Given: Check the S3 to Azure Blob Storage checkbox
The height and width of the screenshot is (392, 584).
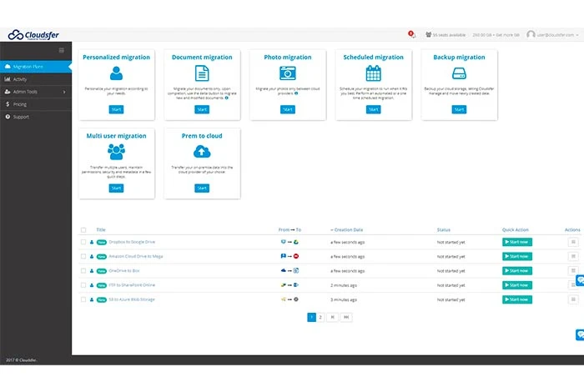Looking at the screenshot, I should (x=83, y=299).
